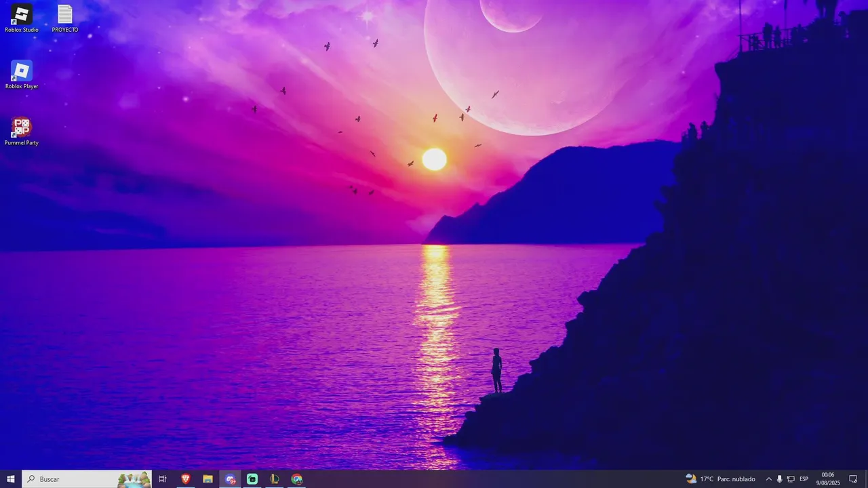Open the weather widget showing 17°C
Viewport: 868px width, 488px height.
point(720,479)
